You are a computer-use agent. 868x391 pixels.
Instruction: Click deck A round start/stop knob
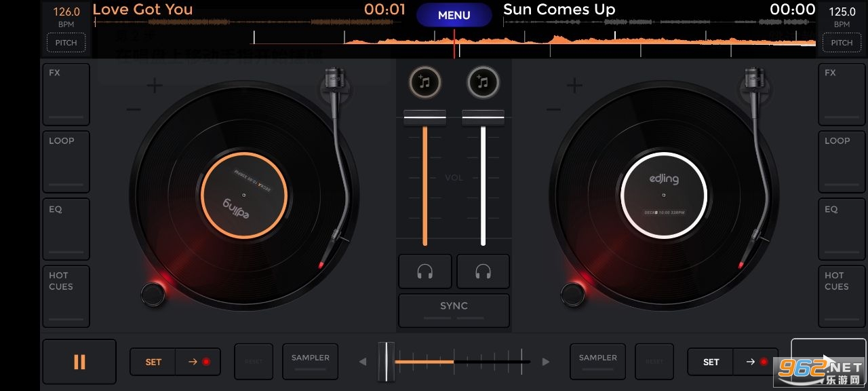tap(153, 294)
